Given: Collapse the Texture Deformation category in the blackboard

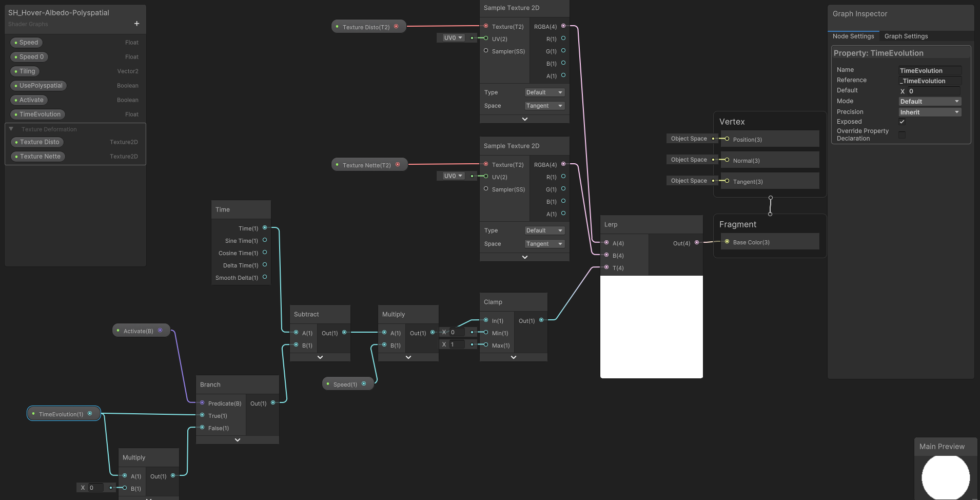Looking at the screenshot, I should click(x=11, y=129).
